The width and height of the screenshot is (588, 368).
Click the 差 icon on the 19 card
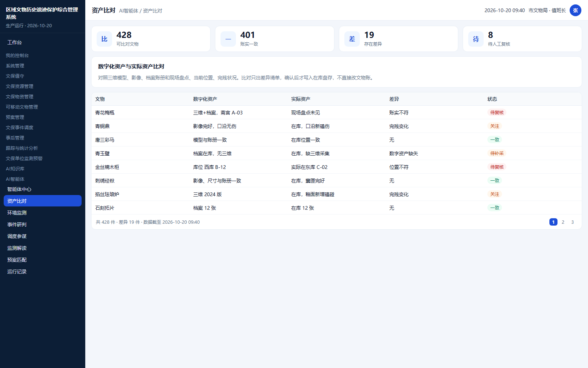click(352, 39)
